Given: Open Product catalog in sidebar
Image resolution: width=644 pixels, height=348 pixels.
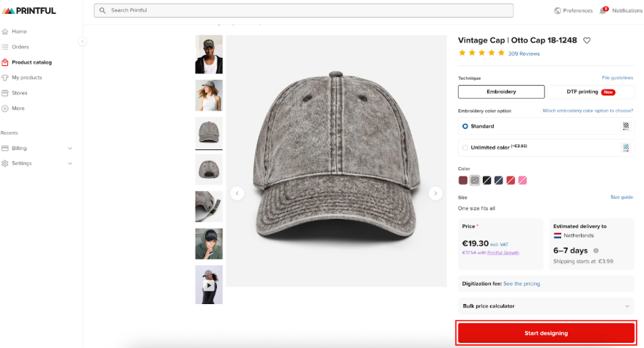Looking at the screenshot, I should (x=32, y=62).
